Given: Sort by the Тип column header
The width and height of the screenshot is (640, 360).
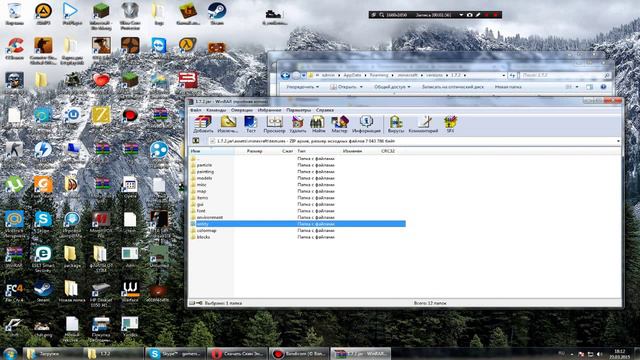Looking at the screenshot, I should [301, 151].
